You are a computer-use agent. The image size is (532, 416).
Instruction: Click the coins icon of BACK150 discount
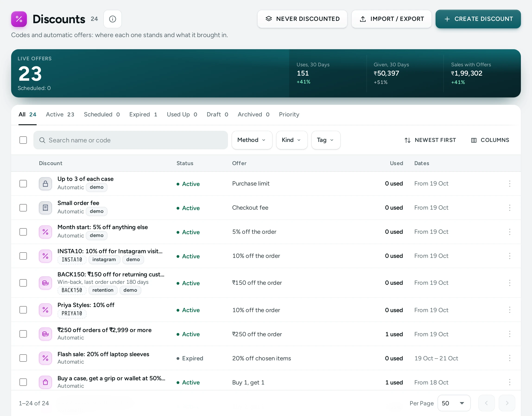(45, 283)
